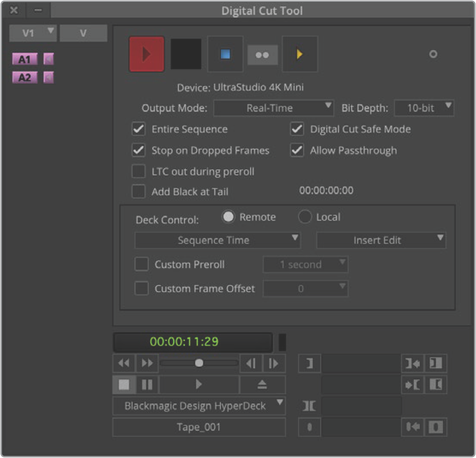Image resolution: width=476 pixels, height=458 pixels.
Task: Select the Local deck control option
Action: click(x=305, y=217)
